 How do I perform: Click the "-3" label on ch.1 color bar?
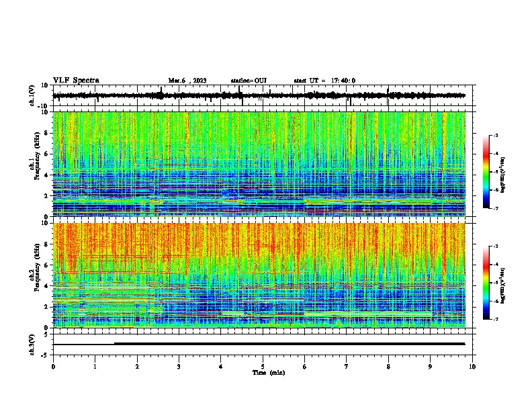495,135
